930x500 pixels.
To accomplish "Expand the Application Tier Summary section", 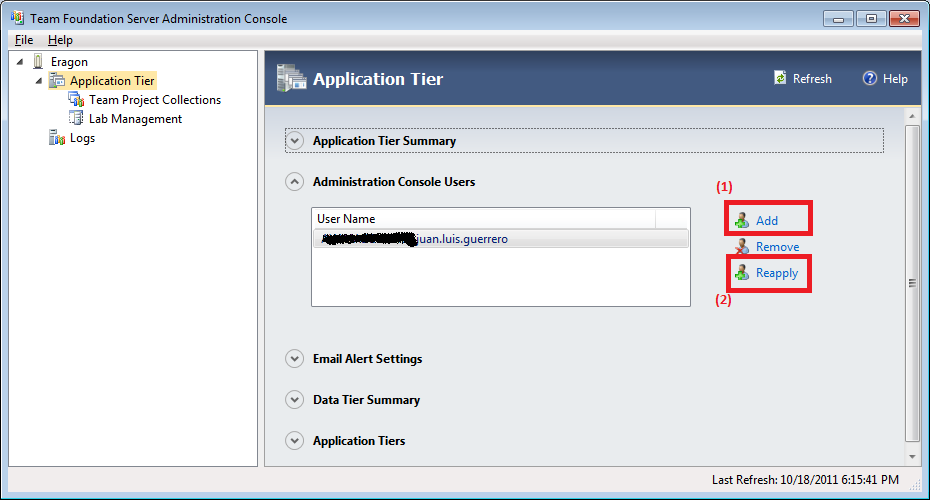I will point(294,141).
